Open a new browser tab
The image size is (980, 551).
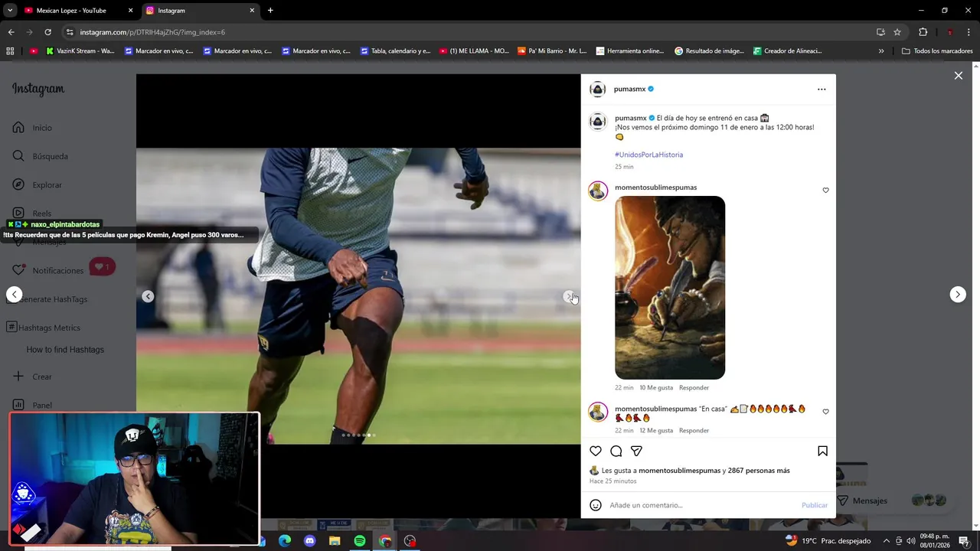click(270, 11)
